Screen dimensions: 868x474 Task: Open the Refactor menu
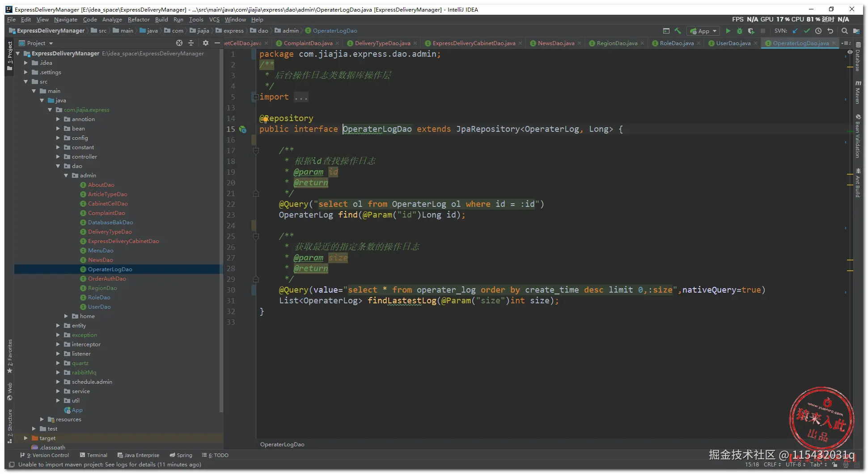click(x=139, y=20)
